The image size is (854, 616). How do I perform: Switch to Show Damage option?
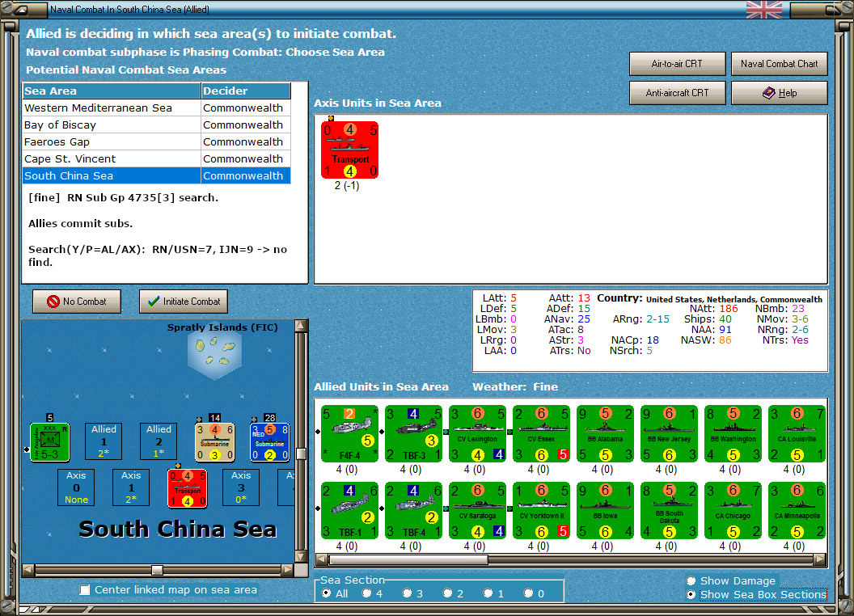(691, 580)
